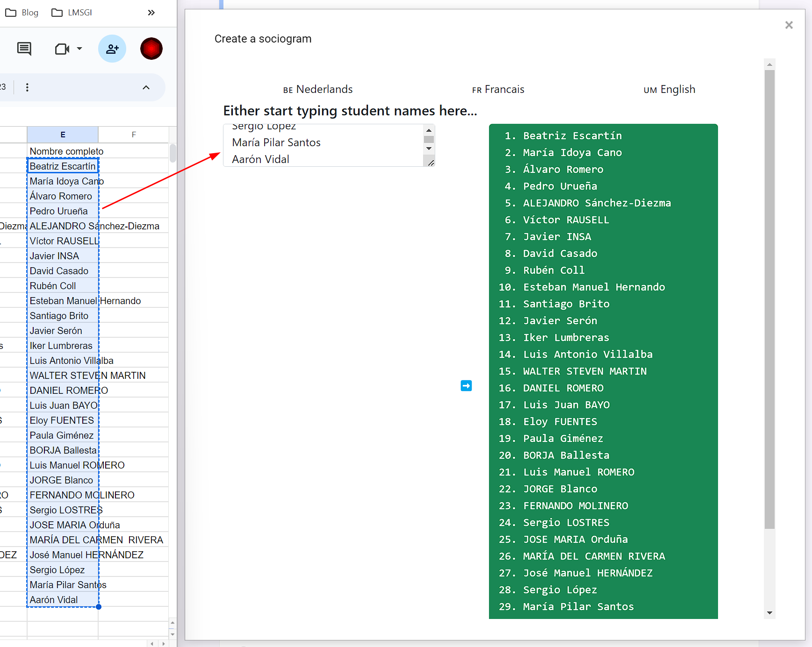Viewport: 812px width, 647px height.
Task: Expand hidden bookmarks via double chevron
Action: tap(151, 13)
